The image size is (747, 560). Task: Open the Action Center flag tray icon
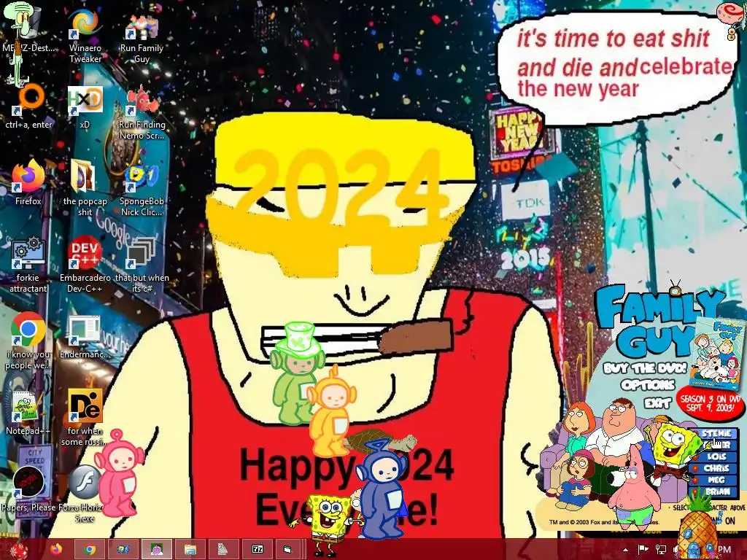click(643, 550)
